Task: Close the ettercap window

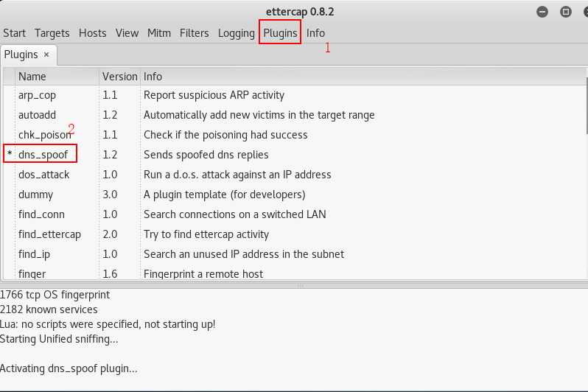Action: tap(582, 12)
